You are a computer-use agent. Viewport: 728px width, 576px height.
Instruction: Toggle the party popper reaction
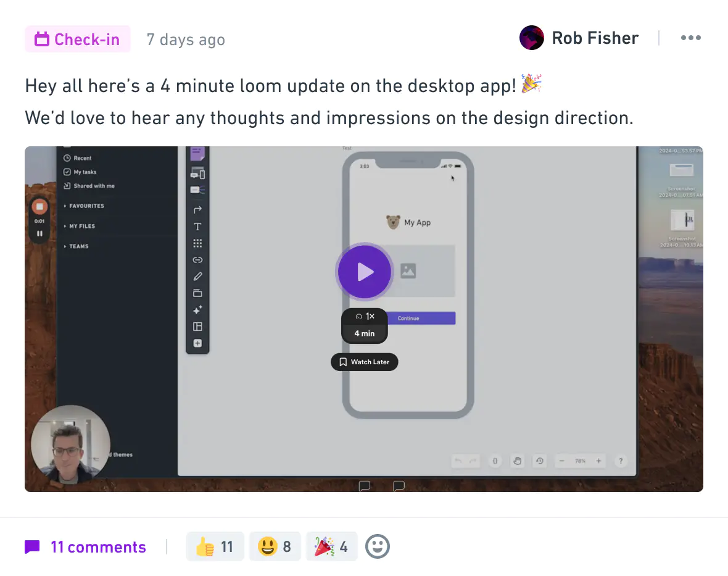(x=331, y=546)
